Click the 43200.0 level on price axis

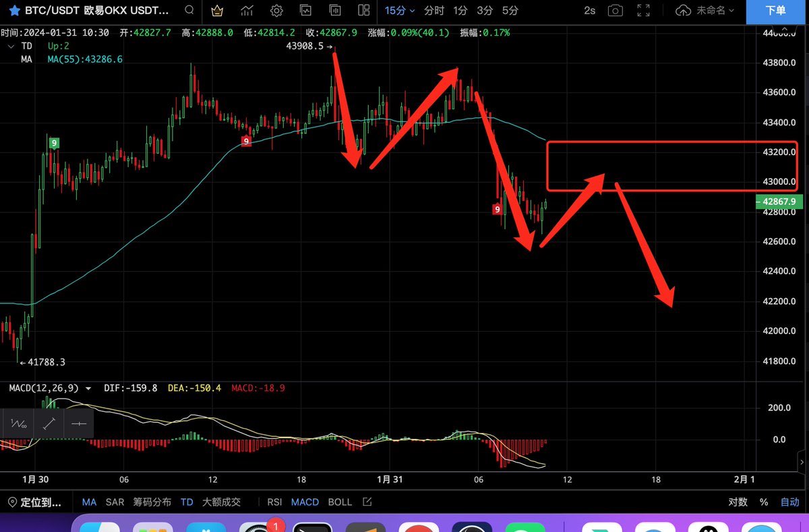pos(779,152)
